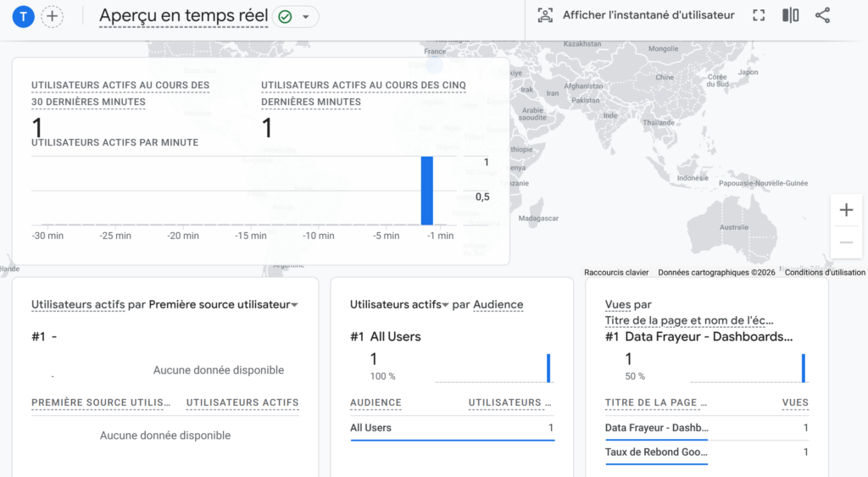Viewport: 868px width, 477px height.
Task: Open Raccourcis clavier link on map
Action: [x=616, y=273]
